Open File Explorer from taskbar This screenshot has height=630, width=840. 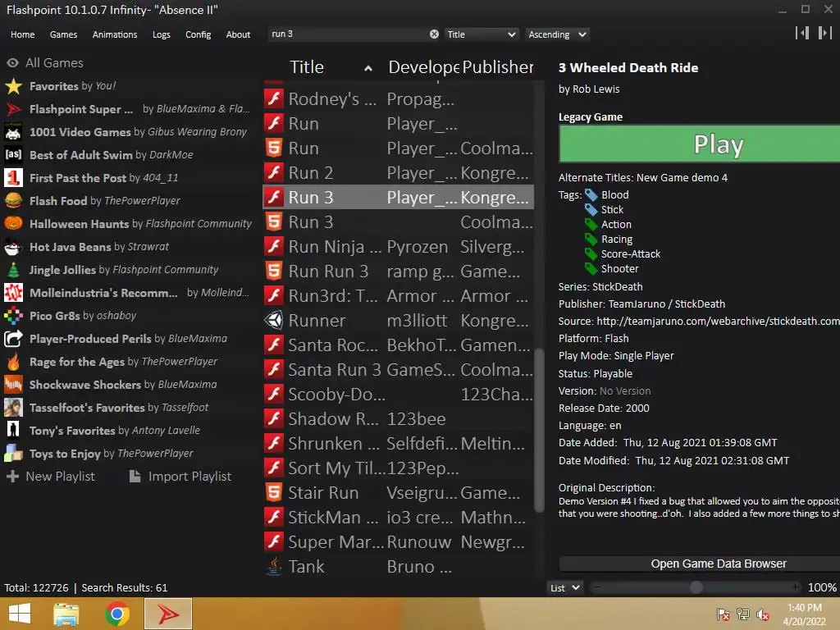(x=66, y=614)
